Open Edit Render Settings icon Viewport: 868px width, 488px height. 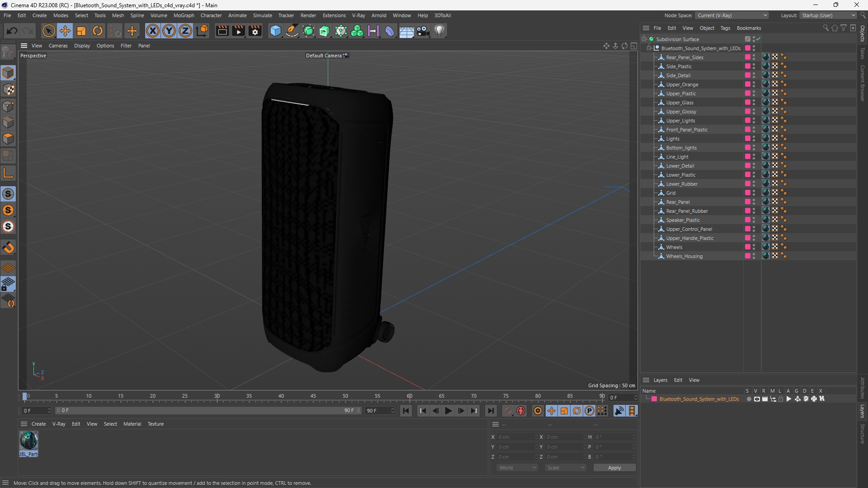point(255,31)
